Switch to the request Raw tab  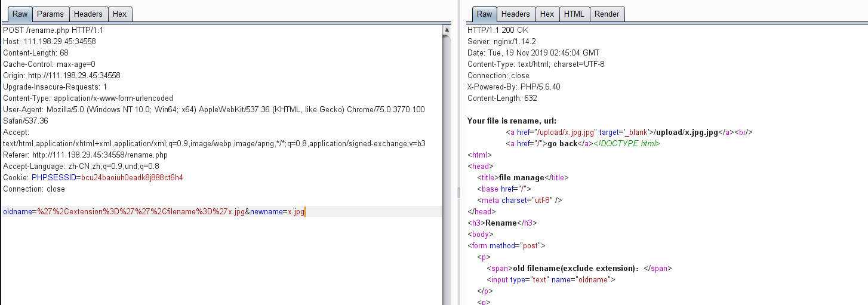(x=20, y=14)
